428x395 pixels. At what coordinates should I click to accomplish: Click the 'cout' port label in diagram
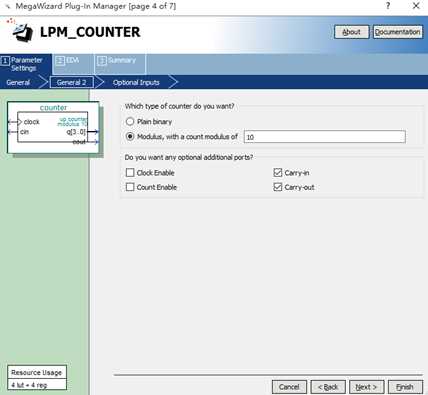click(79, 142)
